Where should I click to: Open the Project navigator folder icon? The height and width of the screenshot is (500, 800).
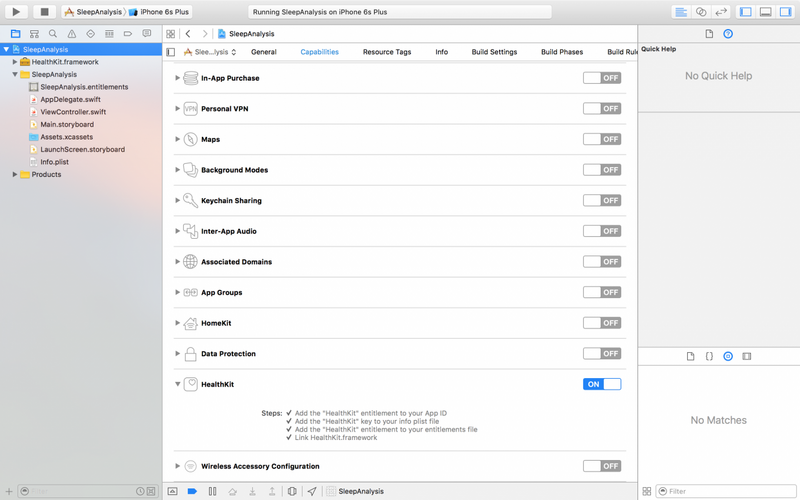[x=15, y=34]
